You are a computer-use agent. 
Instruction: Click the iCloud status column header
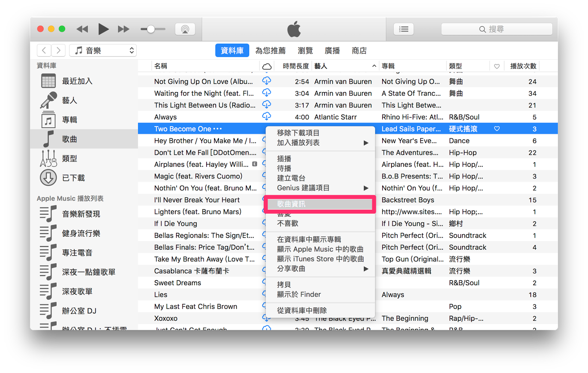[x=267, y=66]
